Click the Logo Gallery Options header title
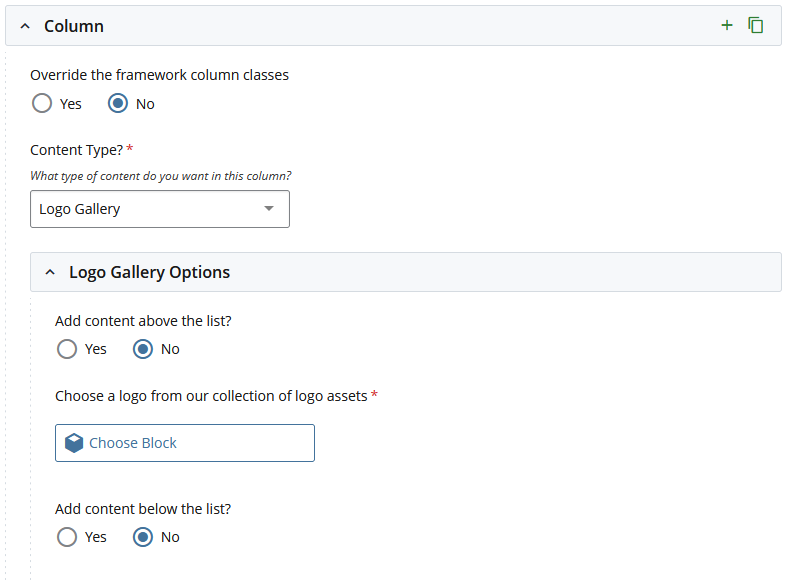This screenshot has height=580, width=786. (x=149, y=272)
